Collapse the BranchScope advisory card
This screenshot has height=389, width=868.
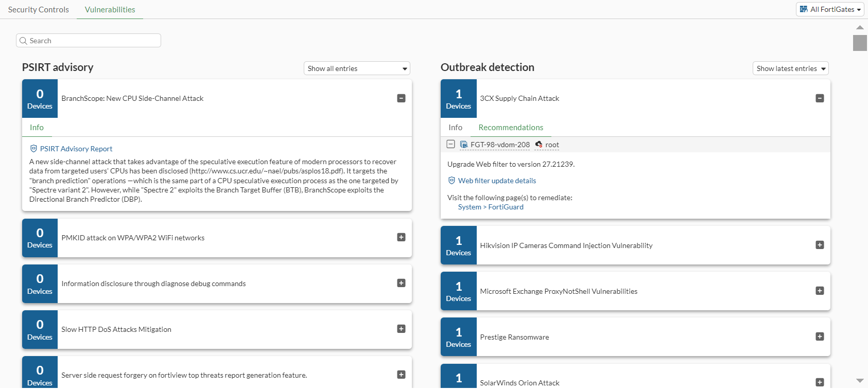pos(401,98)
